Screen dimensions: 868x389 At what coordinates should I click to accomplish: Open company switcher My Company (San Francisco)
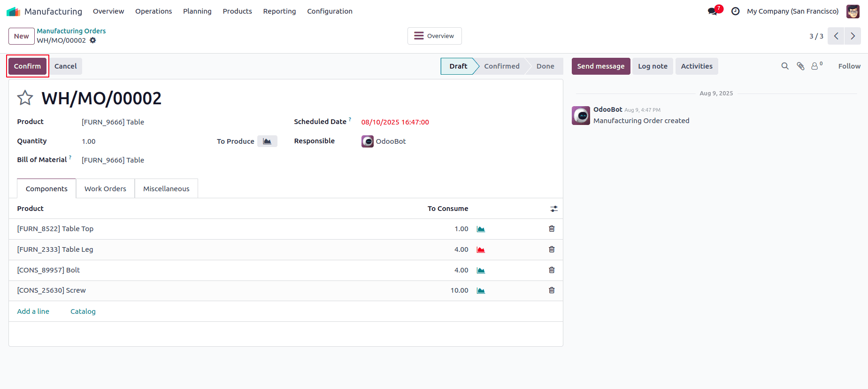tap(793, 11)
